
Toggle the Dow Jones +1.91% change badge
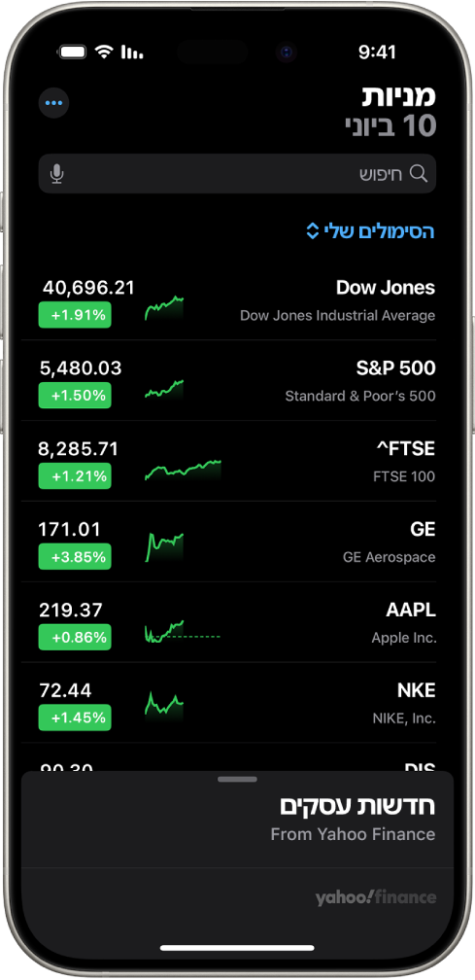(75, 315)
